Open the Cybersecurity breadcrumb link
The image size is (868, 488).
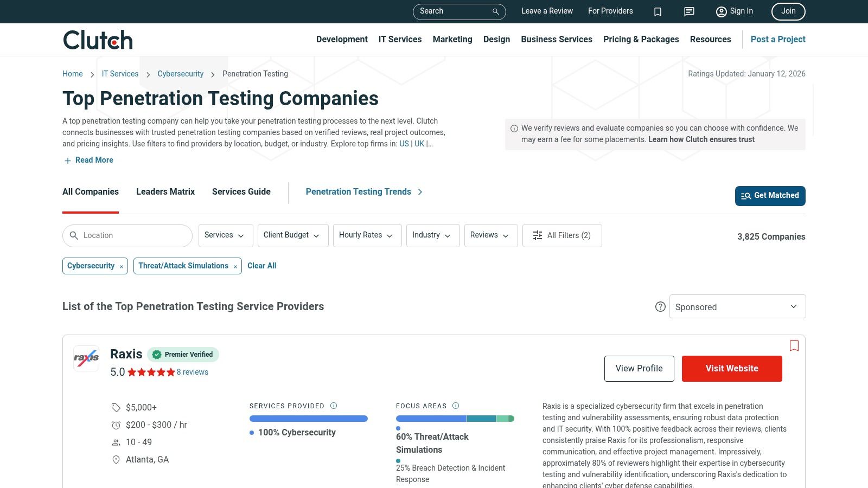coord(180,74)
